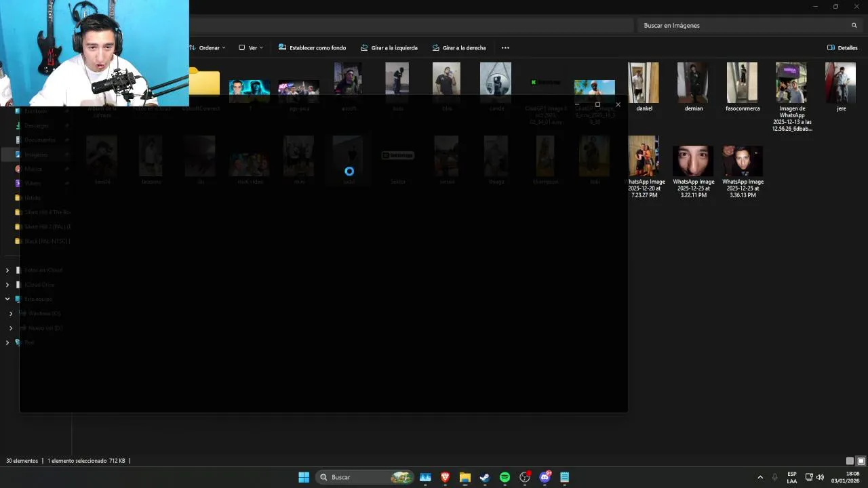Click the 30 elementos status text
The width and height of the screenshot is (868, 488).
(x=22, y=461)
